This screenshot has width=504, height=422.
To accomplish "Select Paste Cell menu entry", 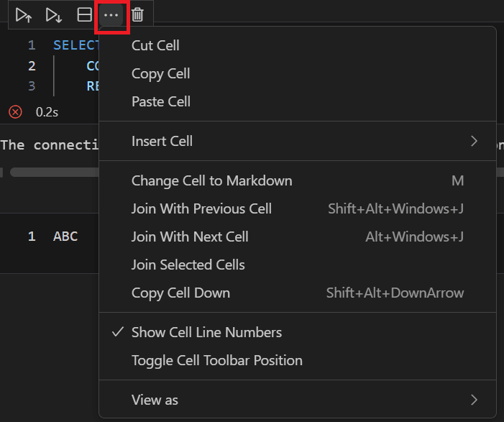I will [161, 101].
